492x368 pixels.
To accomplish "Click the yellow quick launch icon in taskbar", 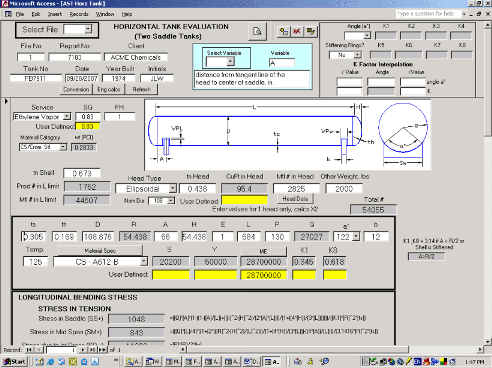I will point(73,362).
